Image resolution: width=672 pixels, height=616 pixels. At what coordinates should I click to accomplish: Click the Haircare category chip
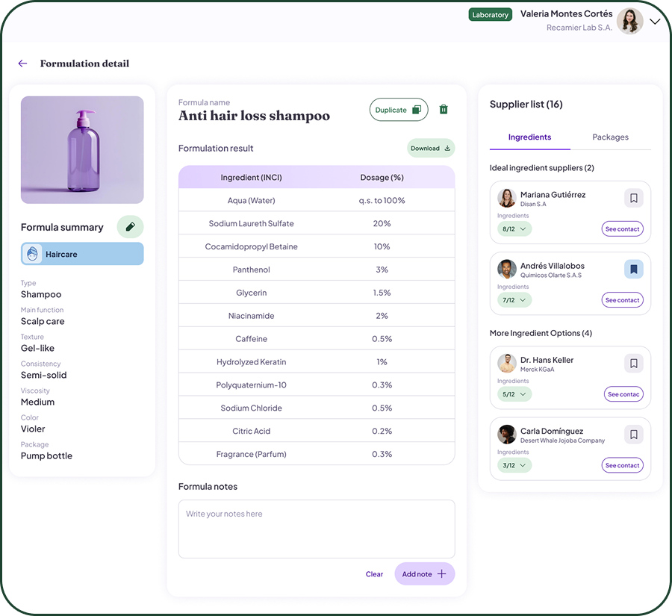(x=82, y=254)
